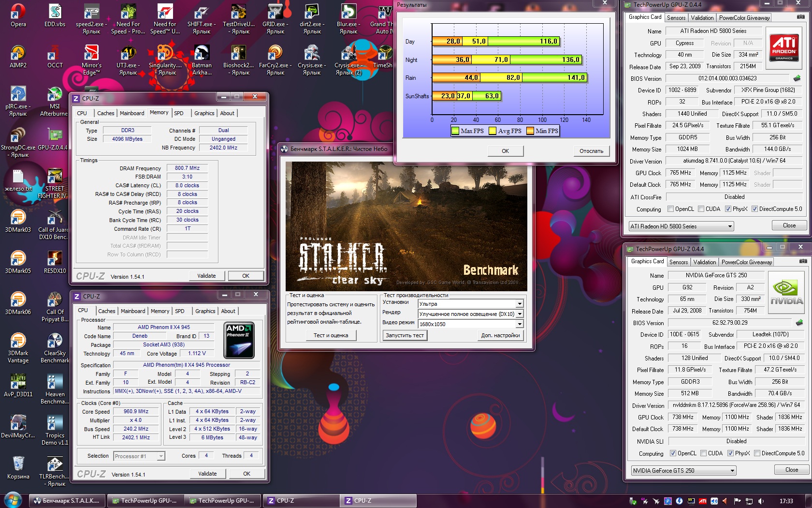Open the Windows Start menu
Screen dimensions: 812x508
pyautogui.click(x=13, y=500)
